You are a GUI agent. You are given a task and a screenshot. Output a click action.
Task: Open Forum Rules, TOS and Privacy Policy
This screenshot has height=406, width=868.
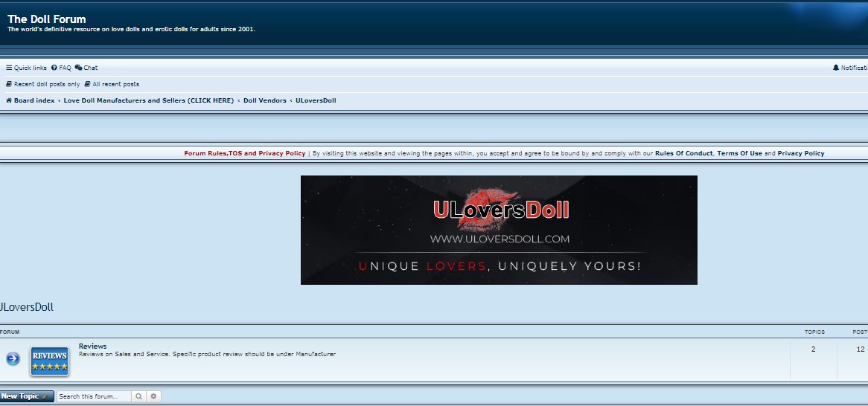click(x=245, y=153)
